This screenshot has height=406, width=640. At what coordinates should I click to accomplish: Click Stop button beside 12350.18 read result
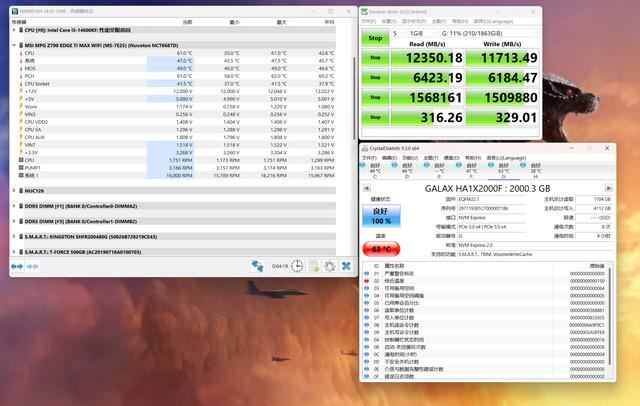click(x=375, y=58)
